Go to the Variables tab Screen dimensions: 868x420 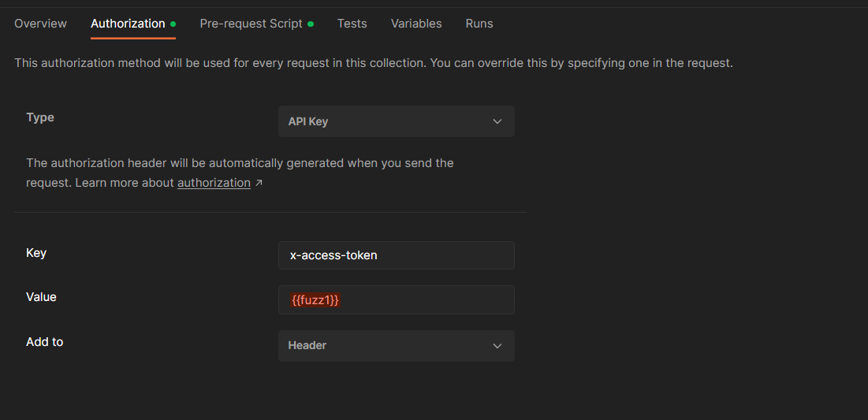click(x=416, y=24)
